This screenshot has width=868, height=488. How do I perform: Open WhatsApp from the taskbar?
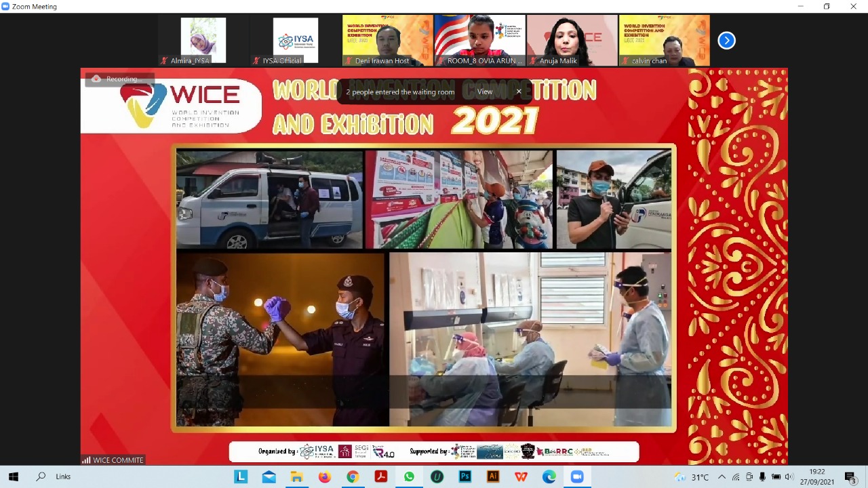pos(409,476)
